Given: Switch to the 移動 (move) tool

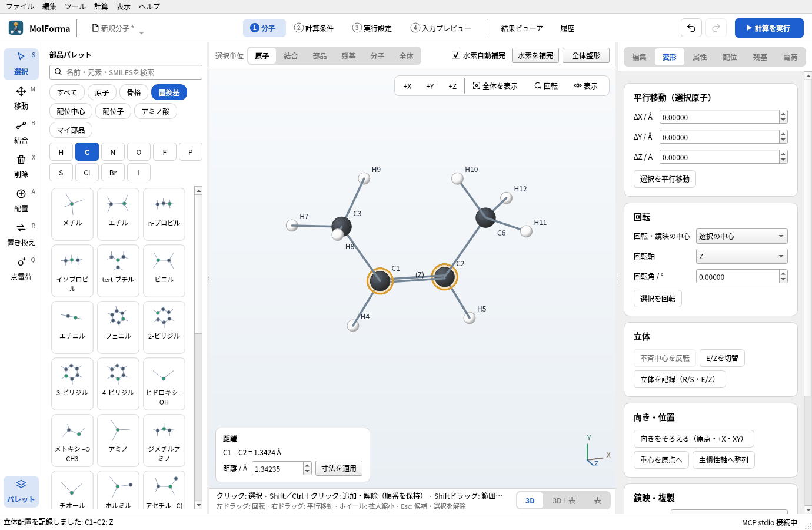Looking at the screenshot, I should pyautogui.click(x=21, y=98).
